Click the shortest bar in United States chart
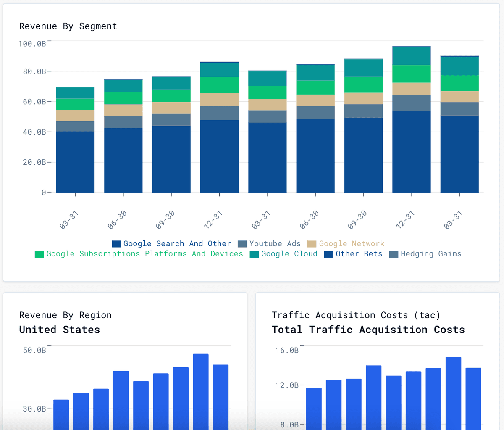Viewport: 504px width, 430px height. (x=61, y=415)
